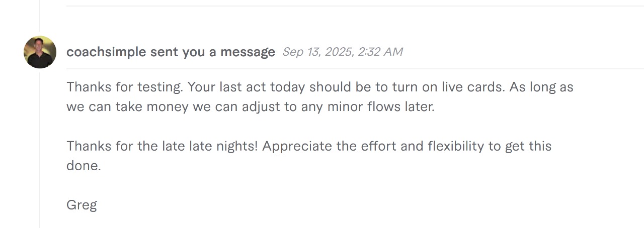
Task: Click the "sent you a message" header text
Action: (x=212, y=52)
